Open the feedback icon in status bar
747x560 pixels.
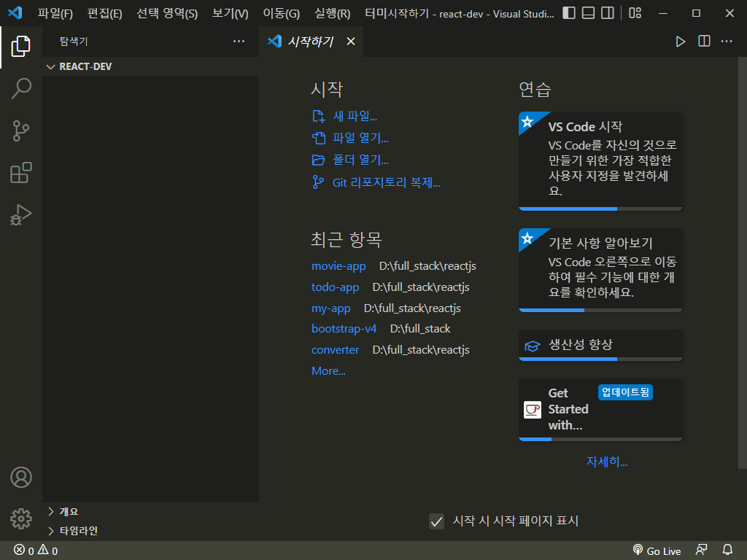point(701,550)
